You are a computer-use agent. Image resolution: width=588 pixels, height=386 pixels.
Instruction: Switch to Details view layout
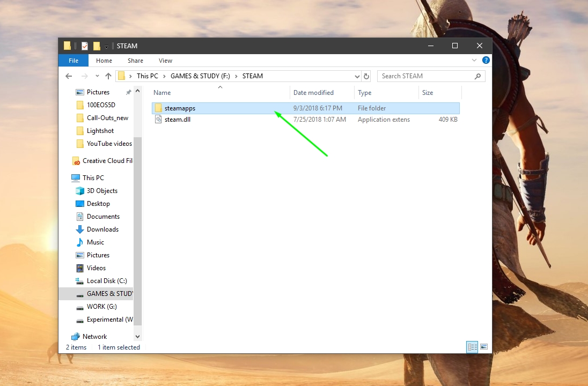point(472,347)
